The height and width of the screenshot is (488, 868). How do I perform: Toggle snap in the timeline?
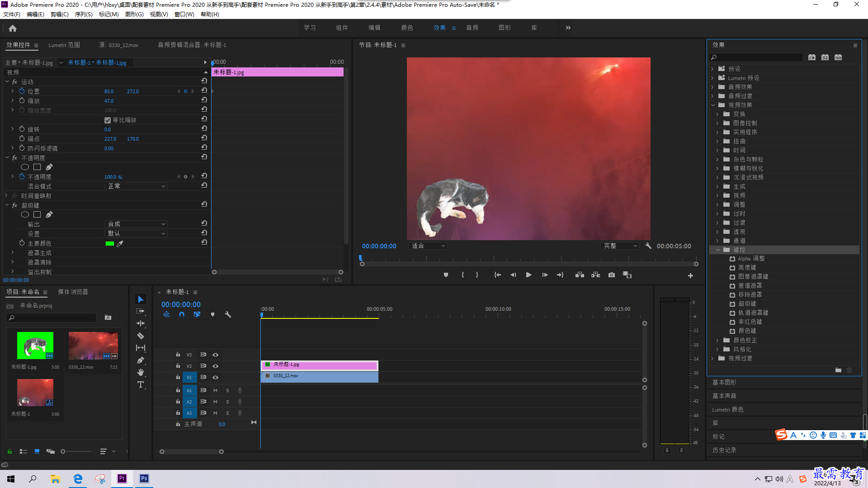[x=182, y=314]
